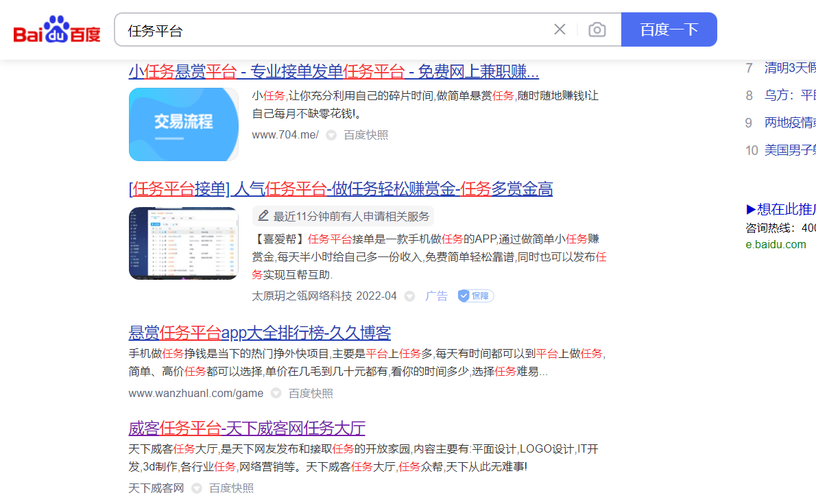The width and height of the screenshot is (816, 504).
Task: Expand dropdown arrow beside 天下威客网
Action: 197,488
